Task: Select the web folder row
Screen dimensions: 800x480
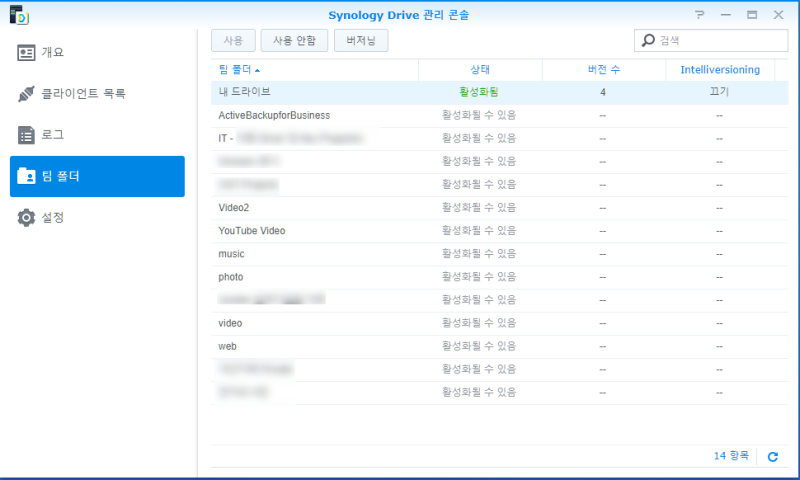Action: 499,347
